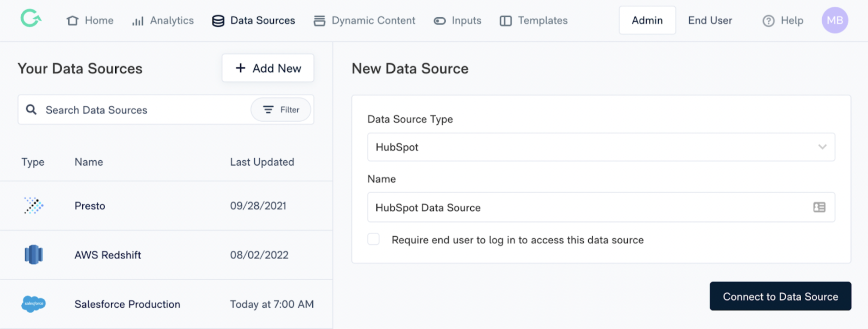Viewport: 868px width, 329px height.
Task: Click the filter lines icon
Action: (x=268, y=109)
